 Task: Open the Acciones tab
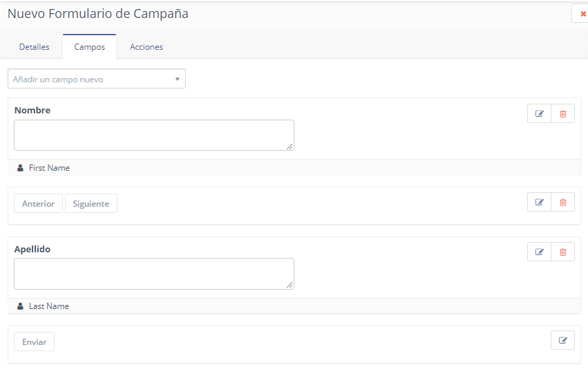pyautogui.click(x=146, y=47)
